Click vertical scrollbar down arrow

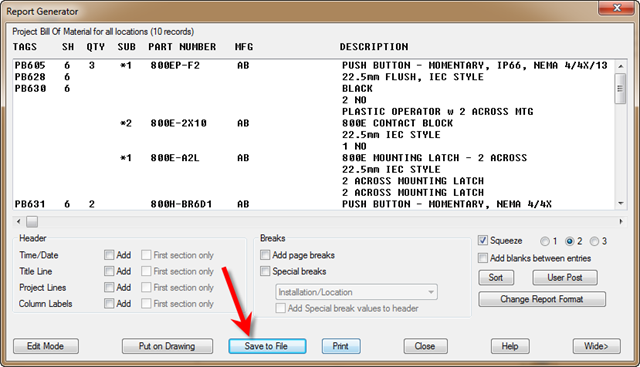point(620,203)
